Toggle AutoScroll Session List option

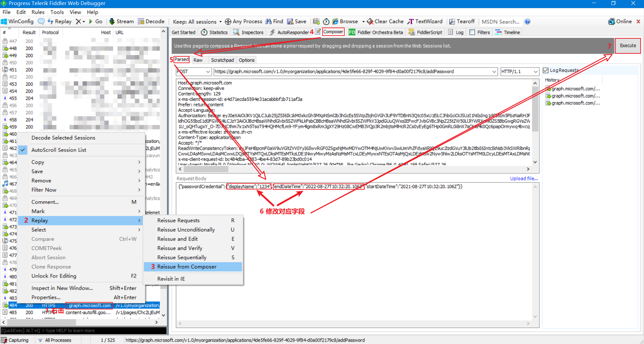pos(81,150)
